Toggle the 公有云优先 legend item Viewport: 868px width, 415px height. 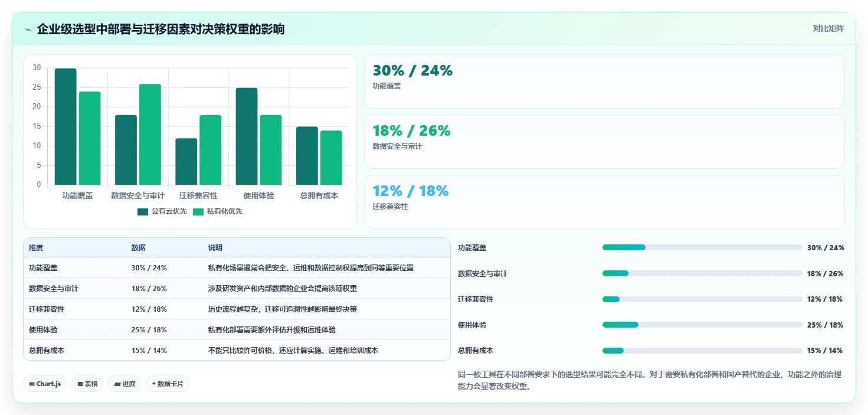[x=162, y=211]
